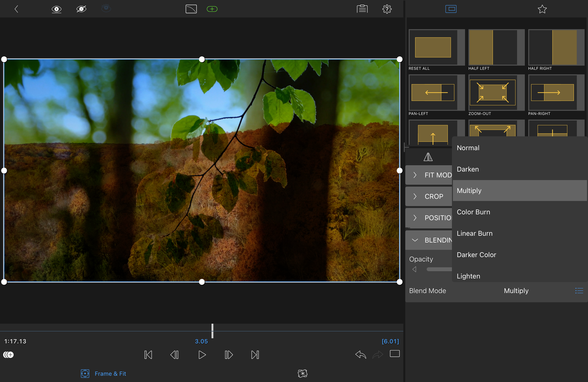
Task: Click the back arrow icon
Action: [16, 9]
